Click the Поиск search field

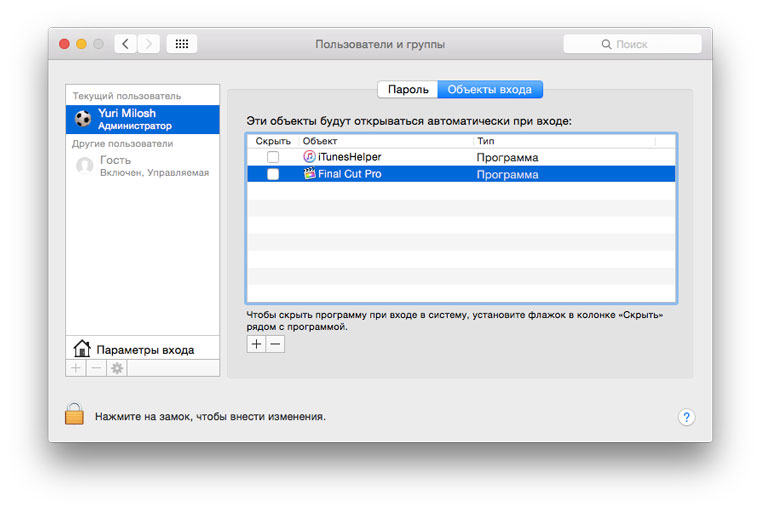click(630, 44)
